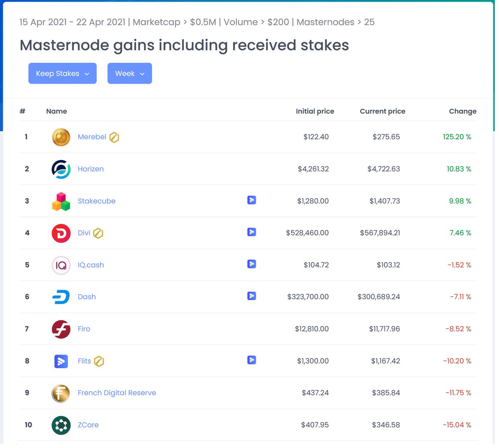499x448 pixels.
Task: Click the # column header
Action: [22, 111]
